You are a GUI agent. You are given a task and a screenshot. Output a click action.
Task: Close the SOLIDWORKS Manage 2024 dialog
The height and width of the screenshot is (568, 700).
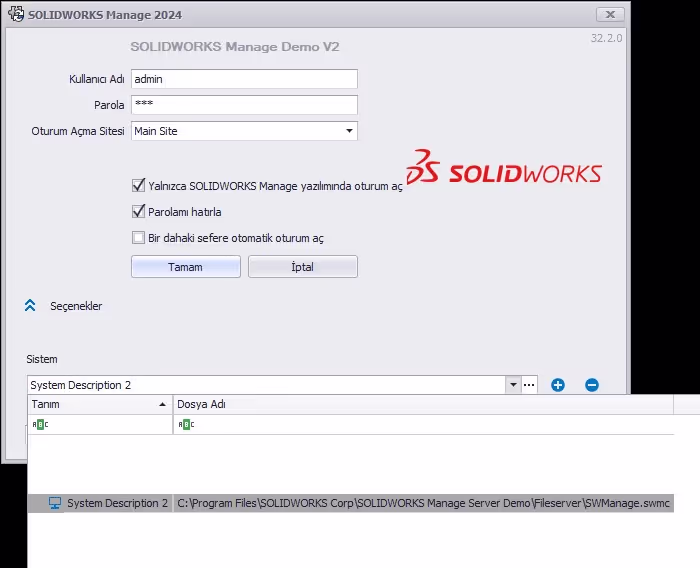coord(610,15)
